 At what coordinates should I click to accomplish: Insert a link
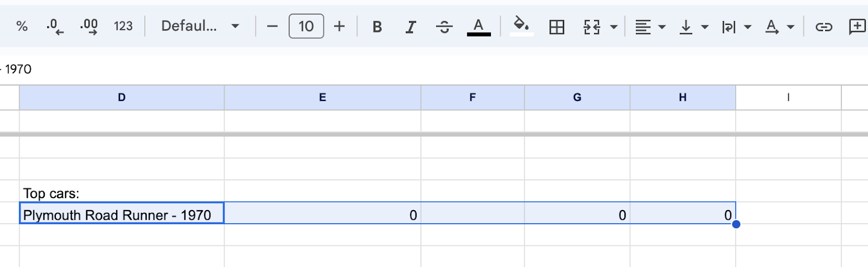(x=824, y=27)
